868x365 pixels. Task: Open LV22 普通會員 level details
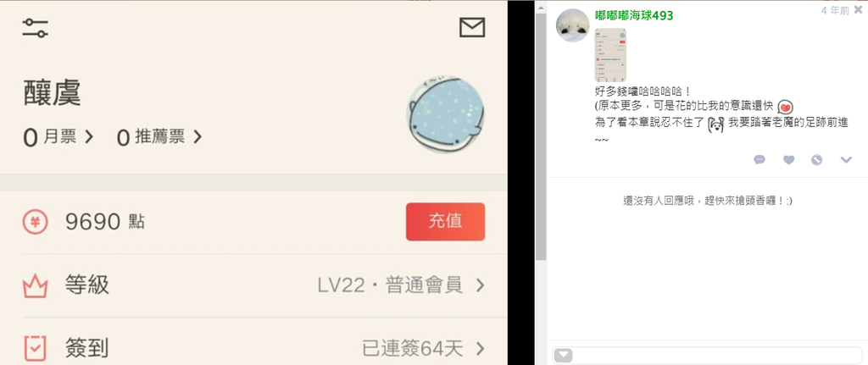pos(401,285)
